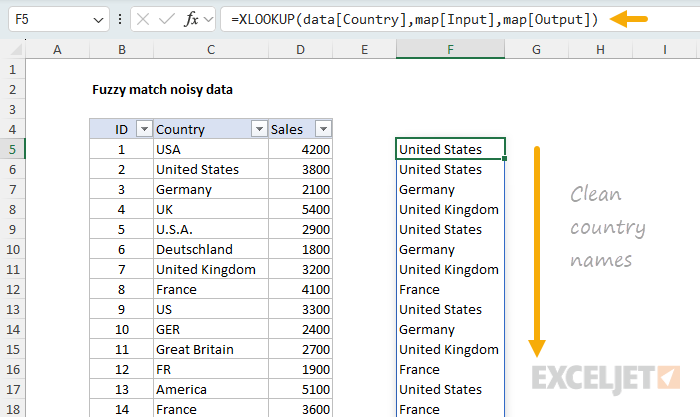Select column F header
The width and height of the screenshot is (700, 417).
pos(450,49)
